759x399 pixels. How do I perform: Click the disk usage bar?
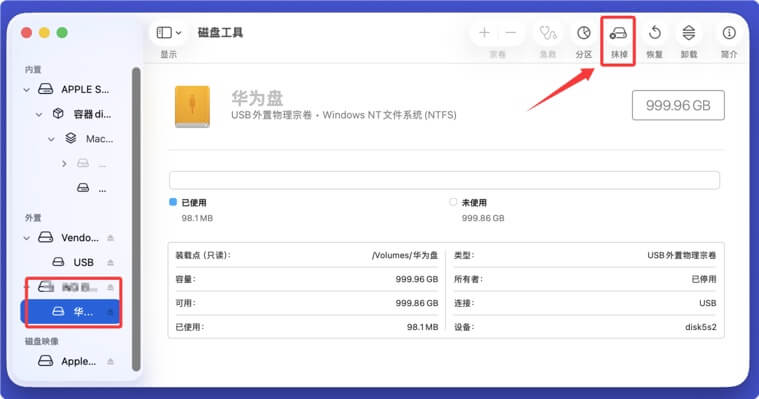(x=444, y=180)
